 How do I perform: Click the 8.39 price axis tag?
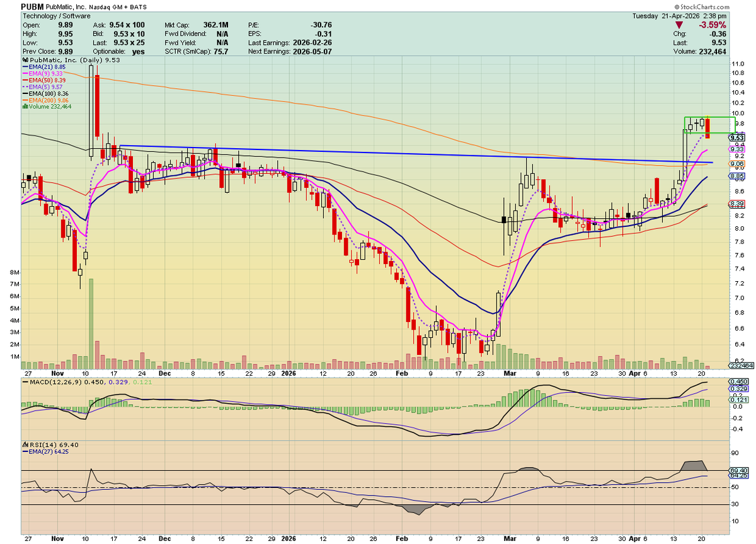737,204
